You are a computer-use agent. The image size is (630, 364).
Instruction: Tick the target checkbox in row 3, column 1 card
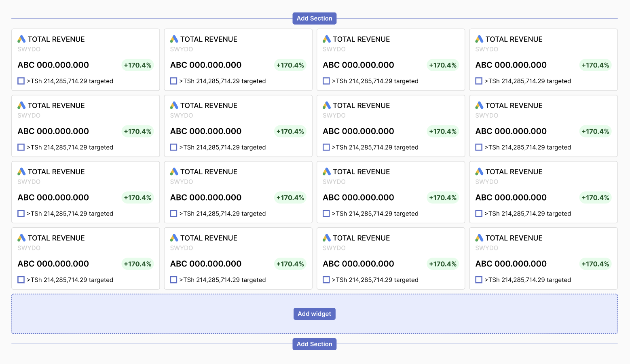coord(21,214)
